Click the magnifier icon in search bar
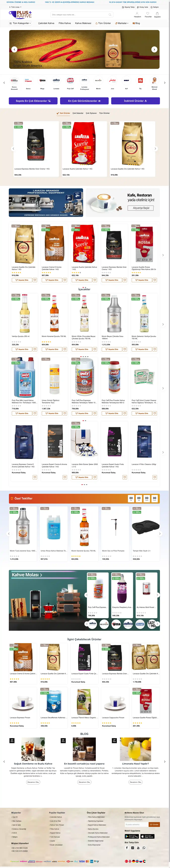The image size is (170, 868). click(110, 15)
